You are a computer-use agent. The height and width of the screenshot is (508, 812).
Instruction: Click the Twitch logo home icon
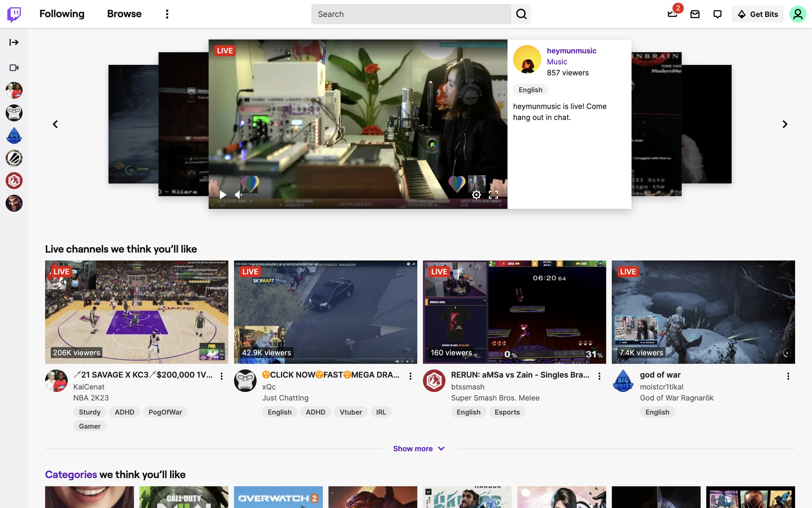14,14
